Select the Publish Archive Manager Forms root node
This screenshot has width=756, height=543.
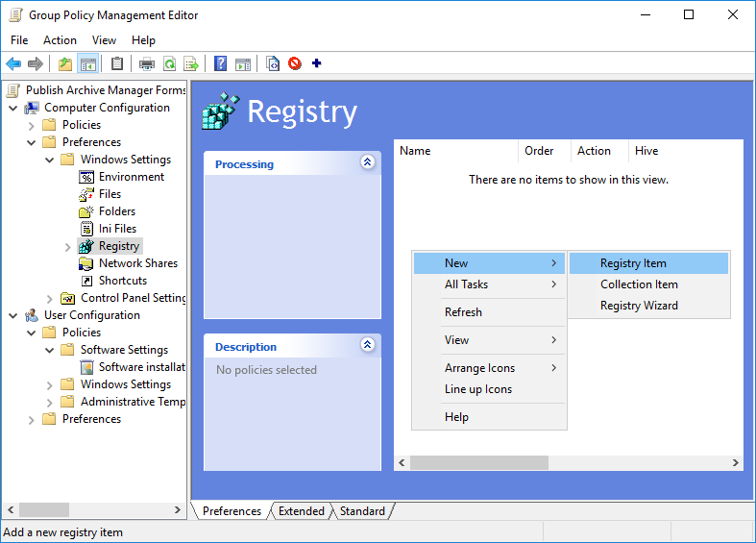[105, 90]
